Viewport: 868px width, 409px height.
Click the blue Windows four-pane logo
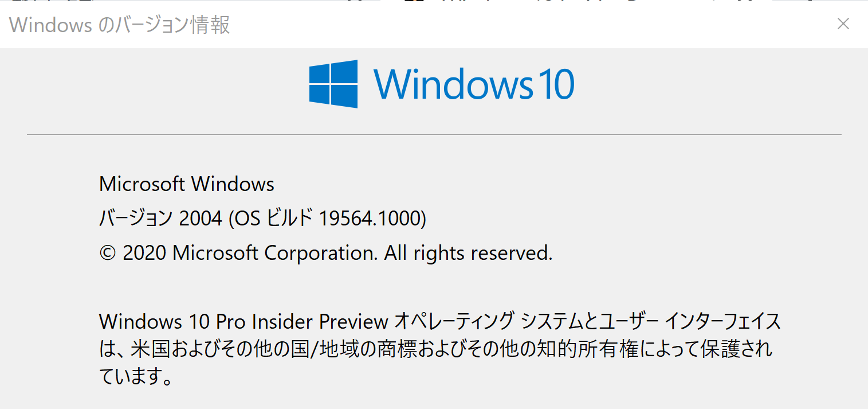coord(333,84)
